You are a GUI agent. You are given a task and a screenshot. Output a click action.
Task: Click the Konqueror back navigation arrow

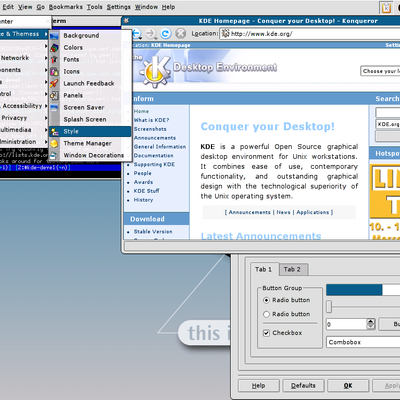tap(137, 33)
